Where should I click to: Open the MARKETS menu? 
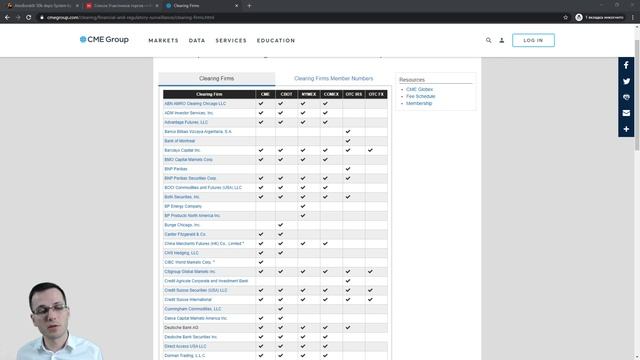pyautogui.click(x=164, y=40)
